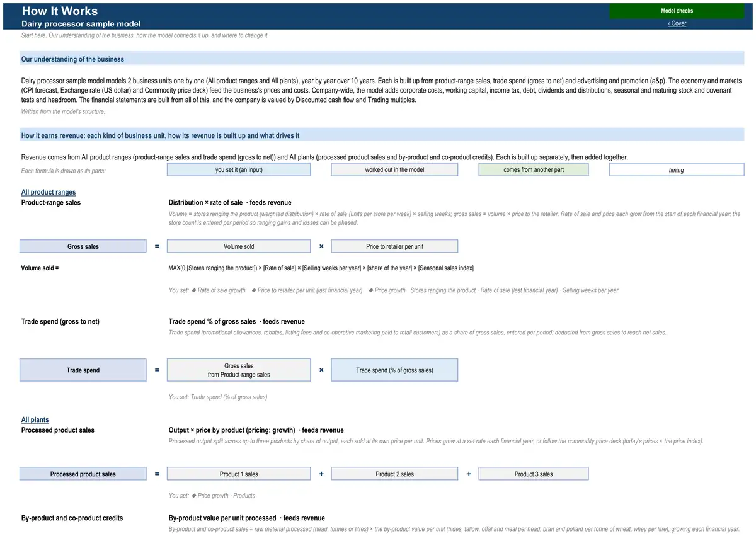Screen dimensions: 756x536
Task: Click the 'Product 2 sales' box
Action: pos(395,474)
